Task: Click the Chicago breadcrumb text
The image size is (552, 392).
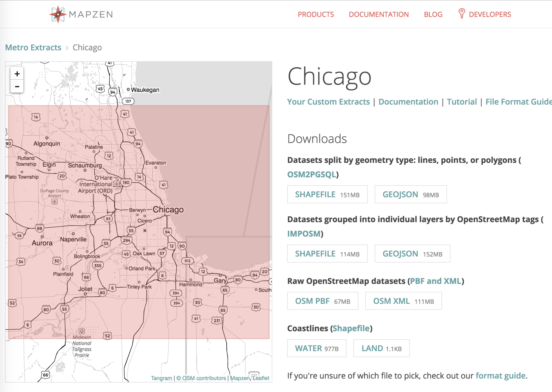Action: (87, 47)
